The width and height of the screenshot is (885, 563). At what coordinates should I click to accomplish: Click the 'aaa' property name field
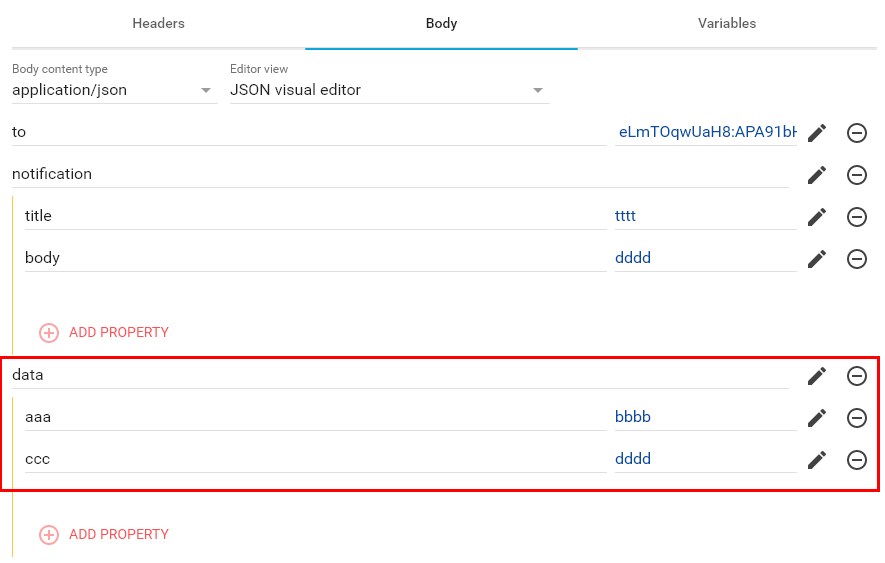tap(316, 417)
